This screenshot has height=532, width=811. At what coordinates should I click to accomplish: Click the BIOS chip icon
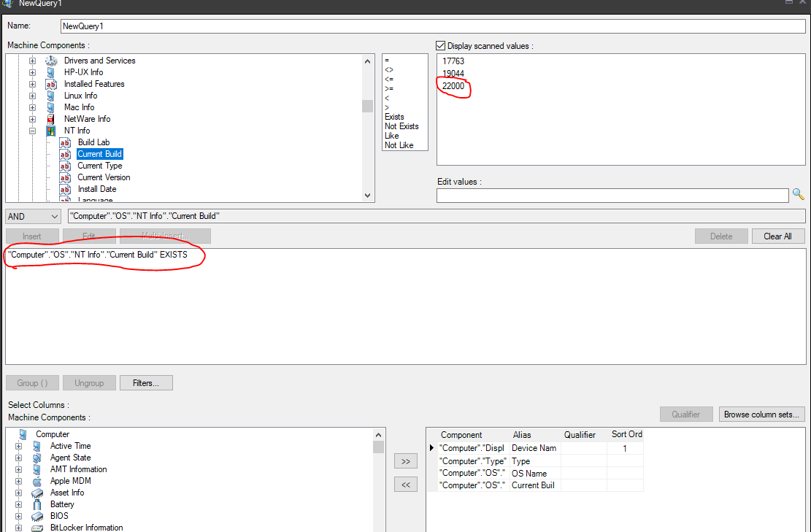coord(36,516)
